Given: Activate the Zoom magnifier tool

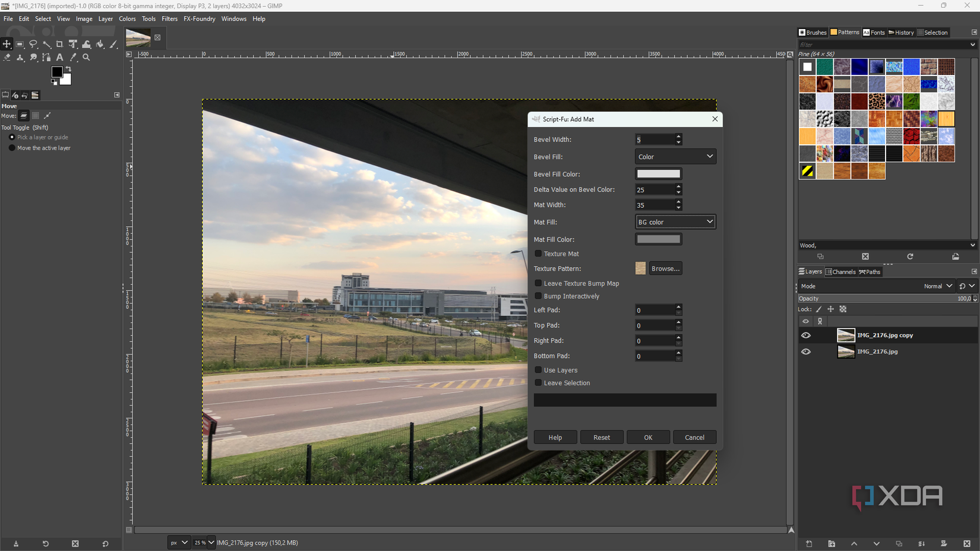Looking at the screenshot, I should pos(87,58).
